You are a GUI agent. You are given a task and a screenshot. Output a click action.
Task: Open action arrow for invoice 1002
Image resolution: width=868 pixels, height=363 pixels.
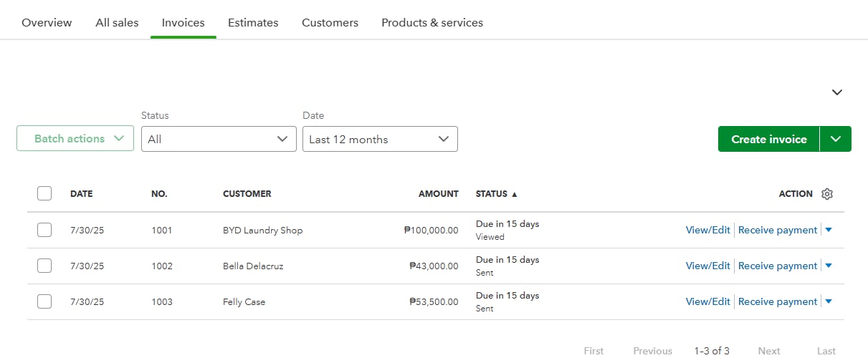pyautogui.click(x=829, y=266)
